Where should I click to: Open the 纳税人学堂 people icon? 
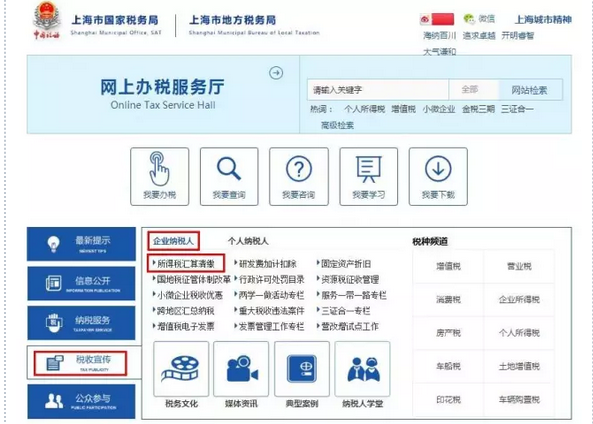pos(362,369)
